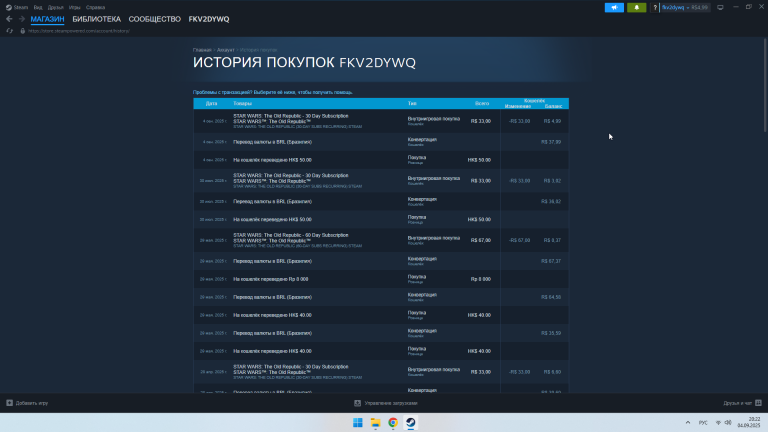
Task: Click the Добавить игру label
Action: [x=32, y=403]
